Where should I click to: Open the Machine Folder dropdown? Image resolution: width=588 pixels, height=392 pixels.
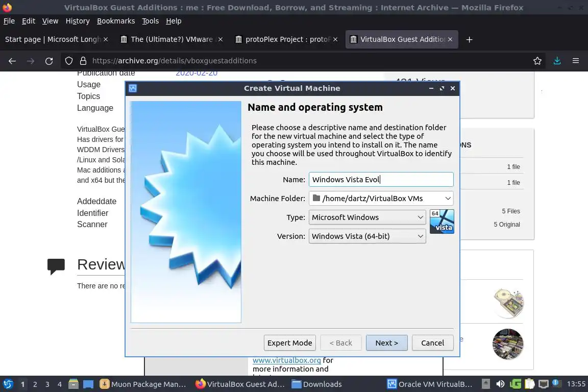[381, 199]
